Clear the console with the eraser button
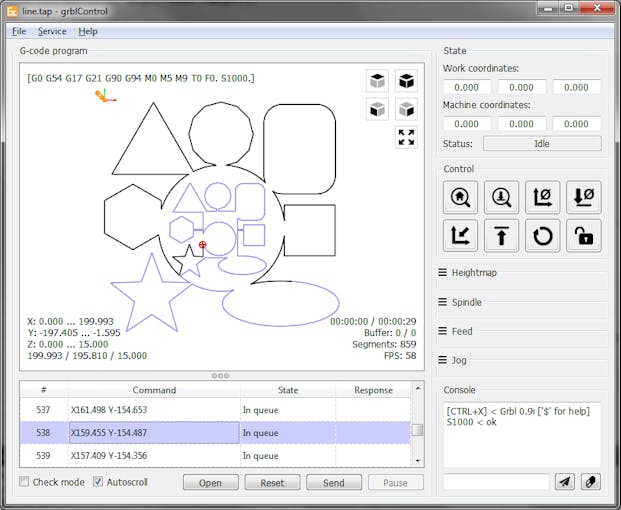621x510 pixels. (591, 482)
